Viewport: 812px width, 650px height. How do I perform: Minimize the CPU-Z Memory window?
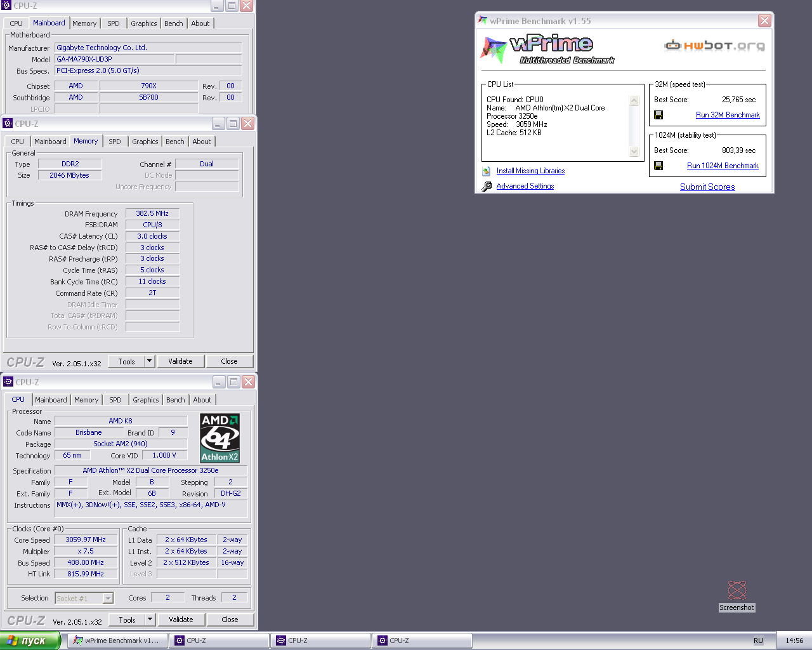218,123
